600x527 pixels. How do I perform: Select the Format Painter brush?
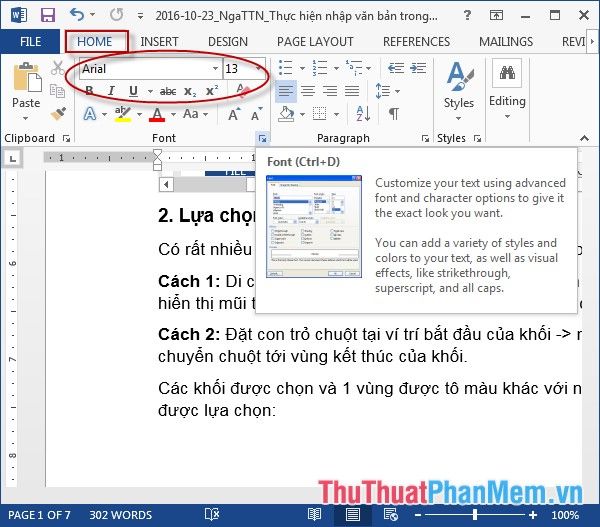click(58, 114)
